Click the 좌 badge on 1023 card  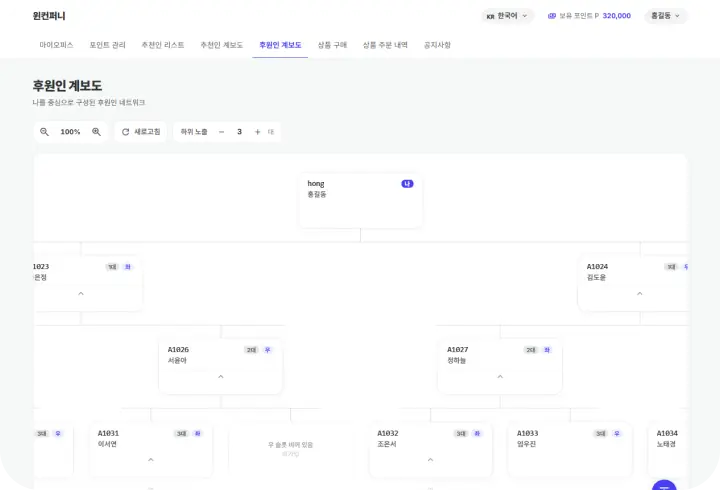[128, 267]
